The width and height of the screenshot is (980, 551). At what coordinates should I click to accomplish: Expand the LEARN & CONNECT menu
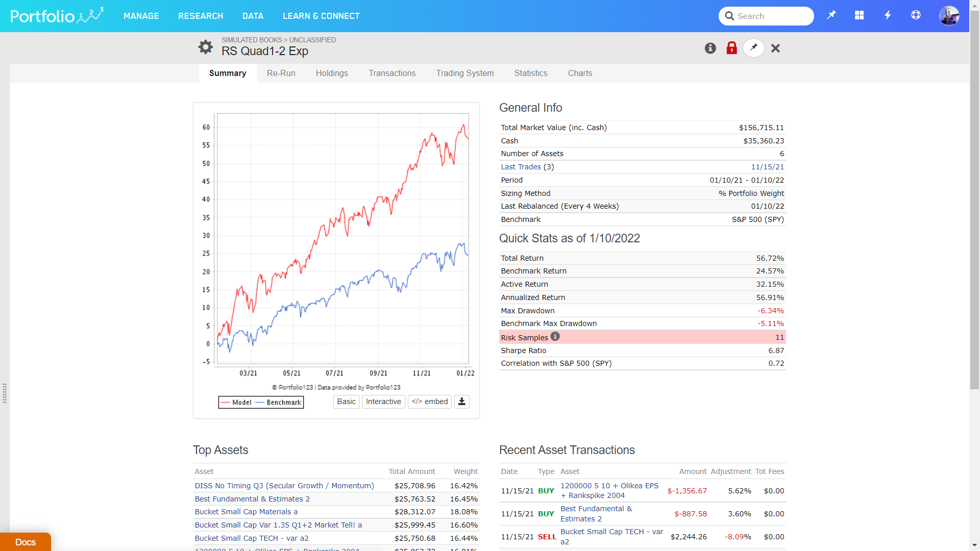[321, 16]
